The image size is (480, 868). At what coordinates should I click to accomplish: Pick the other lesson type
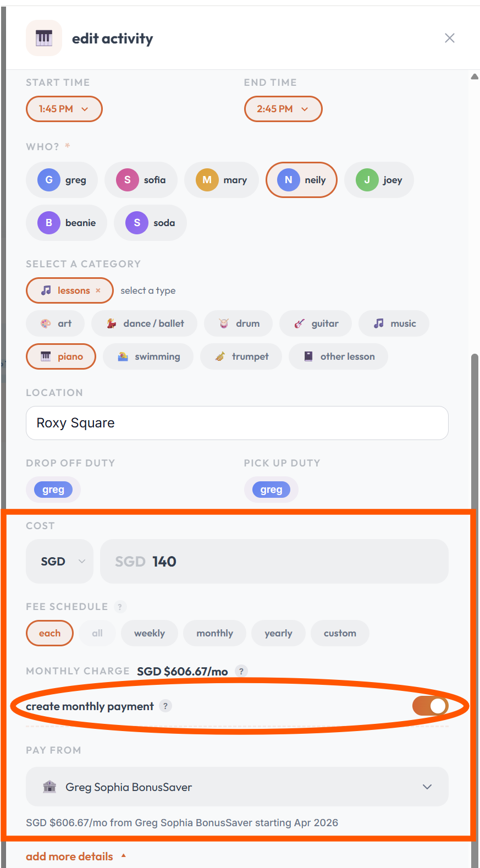click(x=339, y=356)
